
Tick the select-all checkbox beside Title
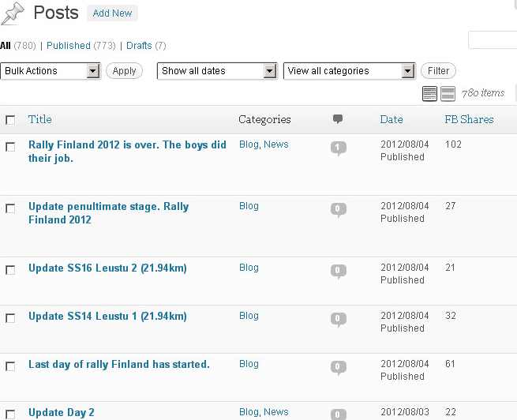coord(10,120)
